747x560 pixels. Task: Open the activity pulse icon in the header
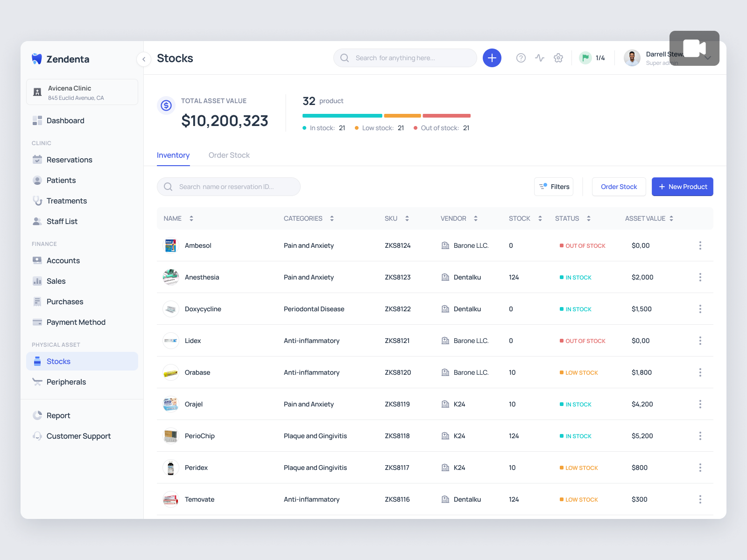click(539, 58)
